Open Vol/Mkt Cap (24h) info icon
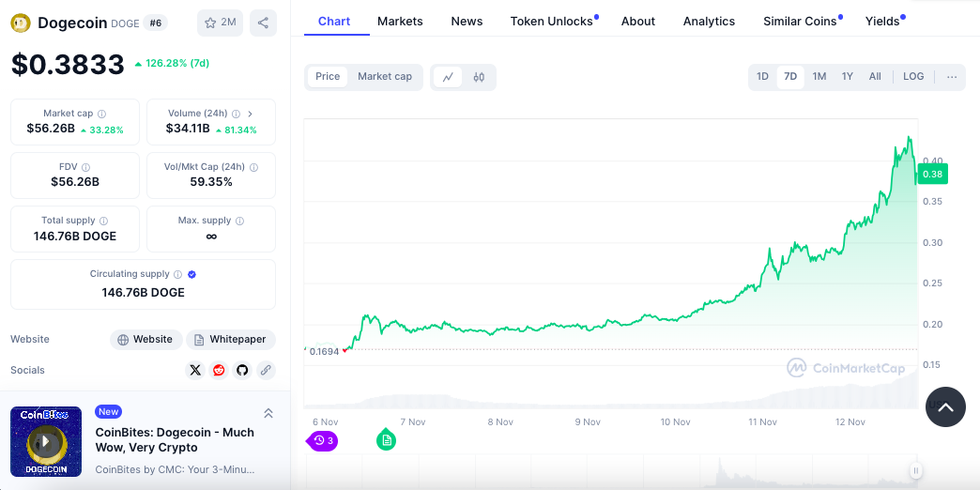 point(253,167)
